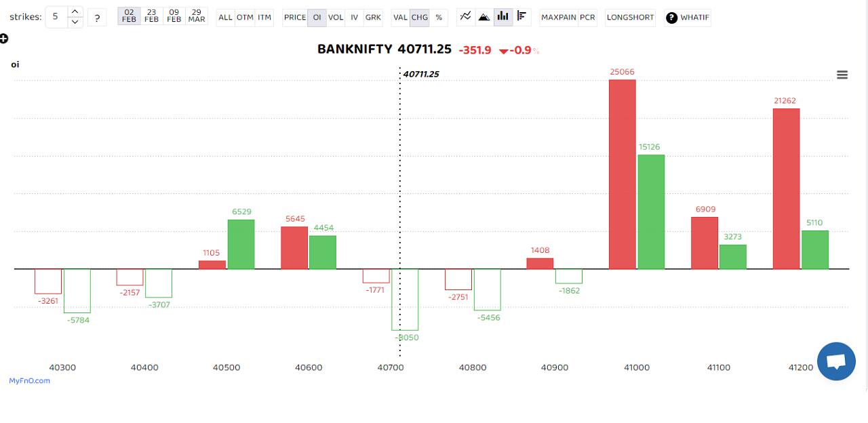The image size is (868, 423).
Task: Decrease strikes using the down arrow
Action: 75,22
